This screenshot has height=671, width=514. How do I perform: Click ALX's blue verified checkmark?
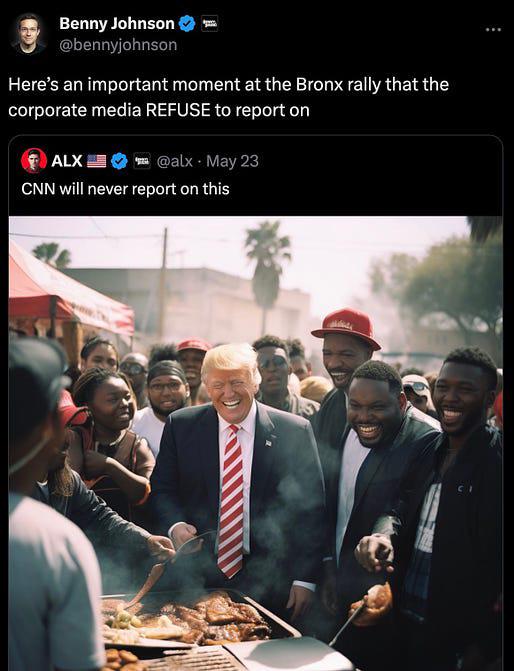[x=119, y=161]
